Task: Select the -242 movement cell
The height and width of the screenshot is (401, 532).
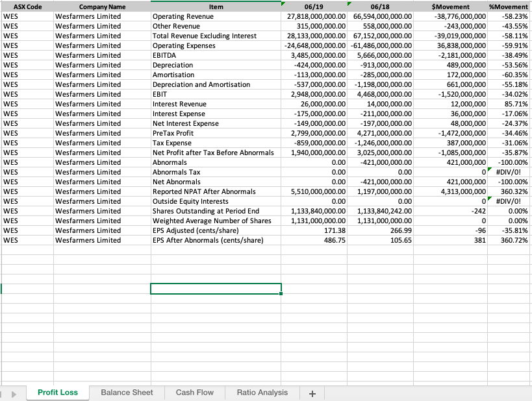Action: pos(450,211)
